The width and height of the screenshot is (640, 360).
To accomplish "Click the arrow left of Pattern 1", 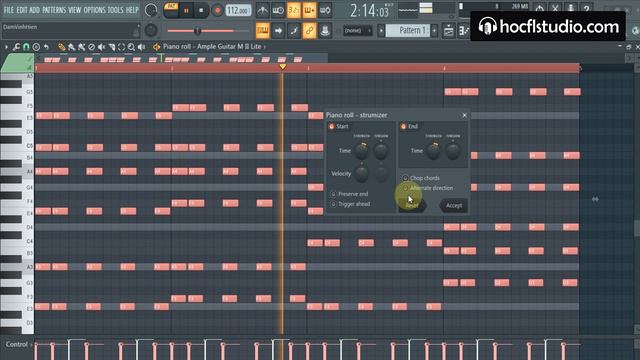I will 381,31.
